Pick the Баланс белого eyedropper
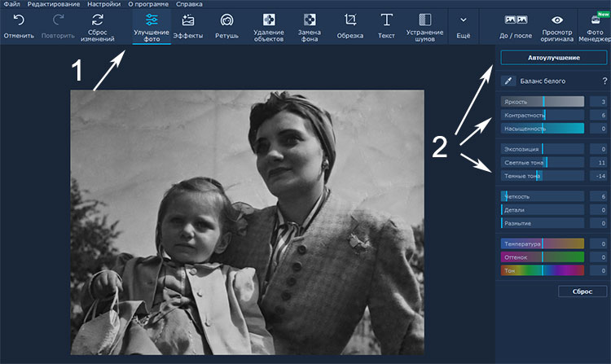Viewport: 611px width, 364px height. (x=508, y=81)
